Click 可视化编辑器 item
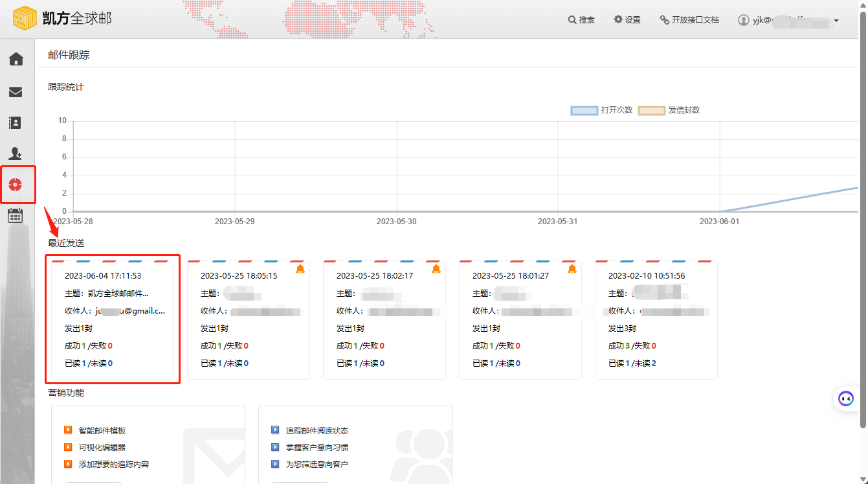The width and height of the screenshot is (868, 484). [x=102, y=448]
